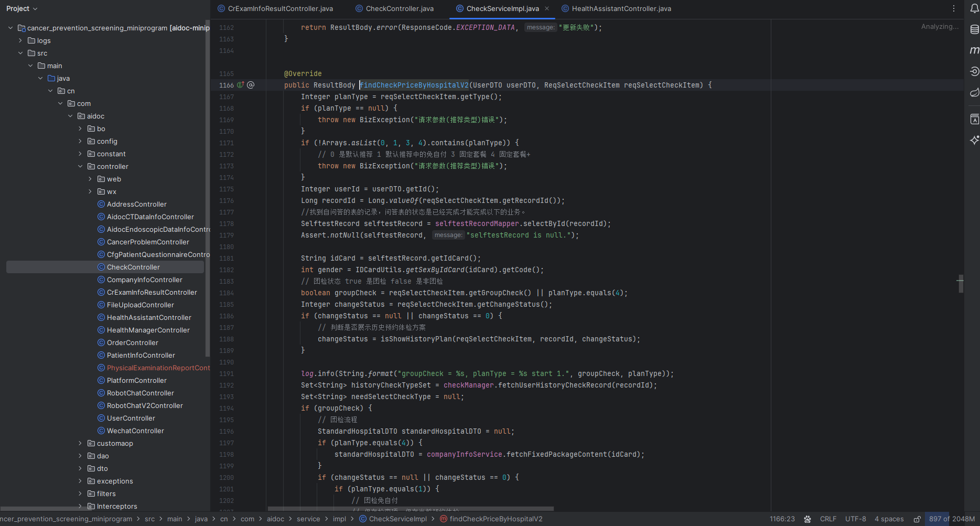Click the class icon beside UserController

point(101,418)
